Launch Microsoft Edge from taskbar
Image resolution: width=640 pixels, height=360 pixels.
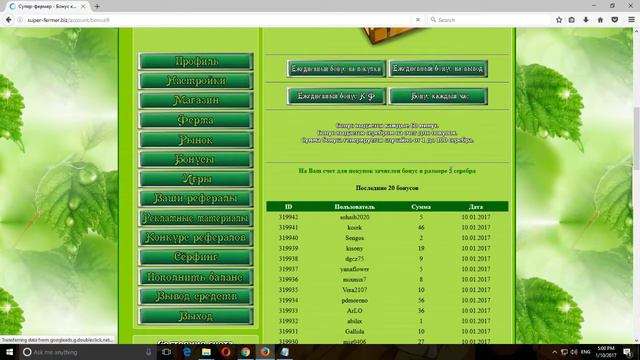[187, 352]
